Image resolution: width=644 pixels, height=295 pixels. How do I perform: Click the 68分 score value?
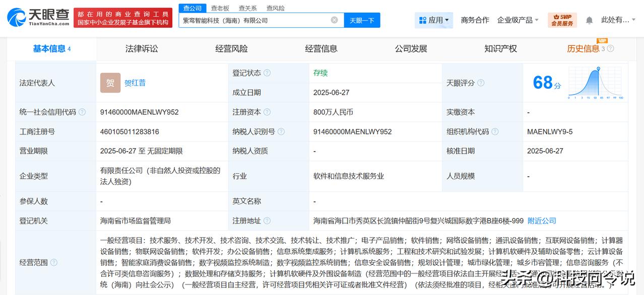coord(547,83)
